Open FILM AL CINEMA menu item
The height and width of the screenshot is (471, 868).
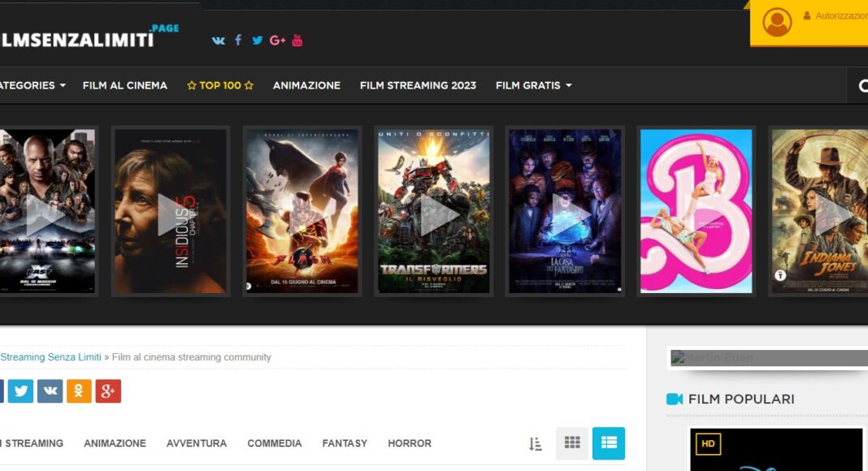[125, 86]
